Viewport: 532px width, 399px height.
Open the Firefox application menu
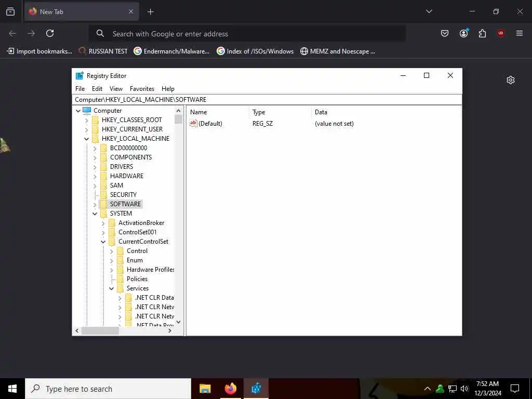[520, 33]
